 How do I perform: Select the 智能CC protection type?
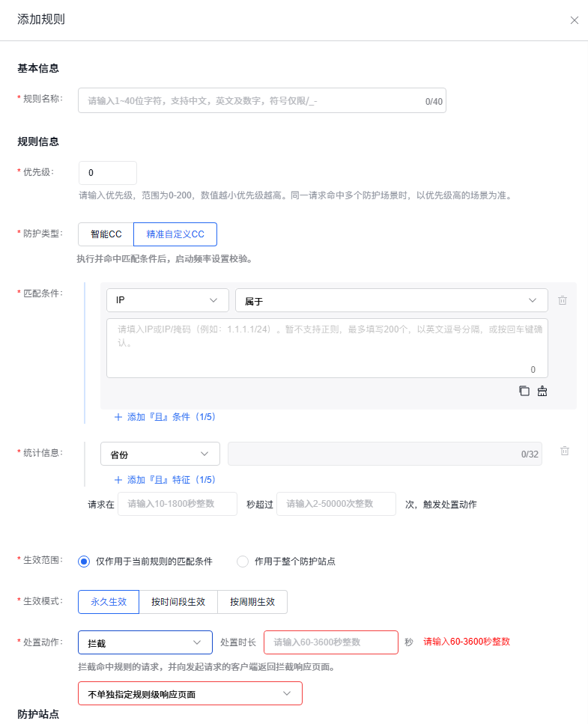(106, 234)
